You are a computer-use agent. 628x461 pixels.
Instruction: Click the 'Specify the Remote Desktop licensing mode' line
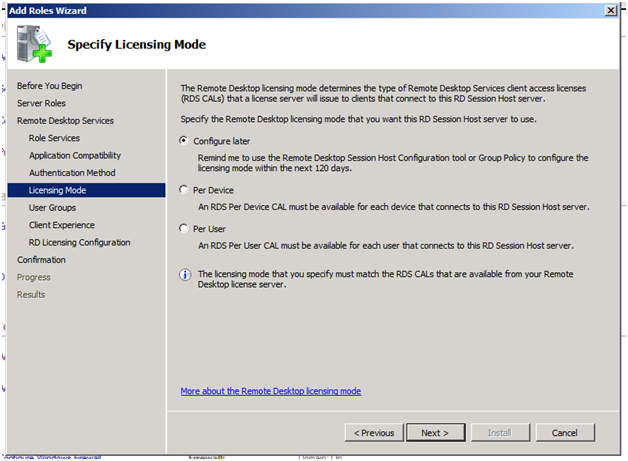tap(358, 119)
